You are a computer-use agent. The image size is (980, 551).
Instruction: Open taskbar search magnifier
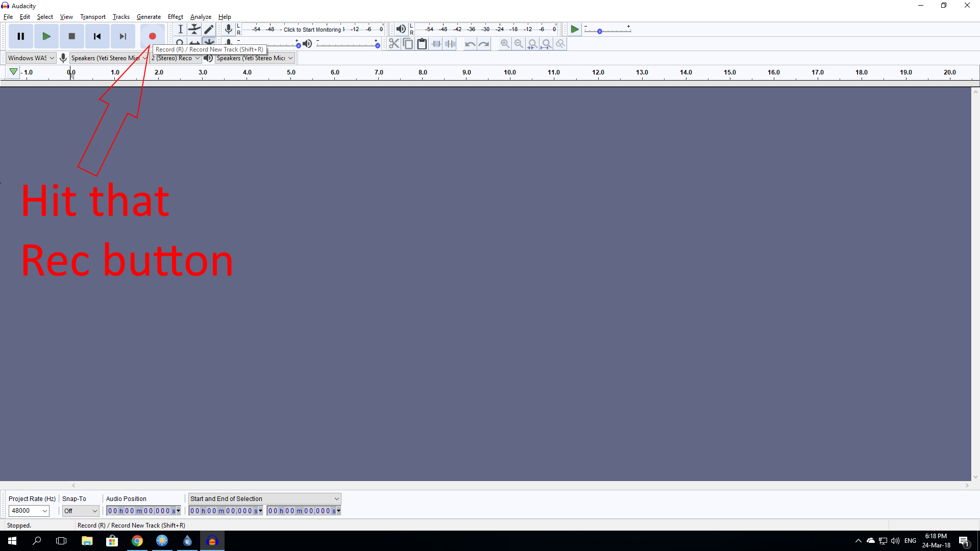[37, 541]
